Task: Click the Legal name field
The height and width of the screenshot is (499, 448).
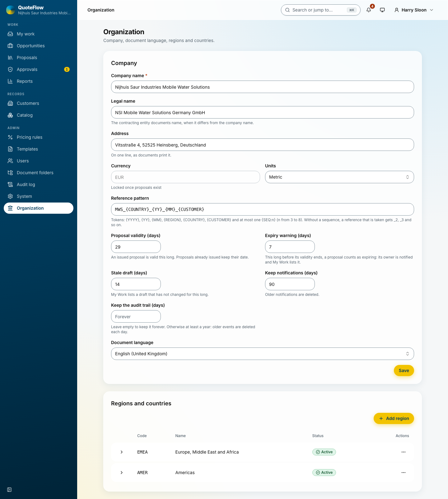Action: coord(263,112)
